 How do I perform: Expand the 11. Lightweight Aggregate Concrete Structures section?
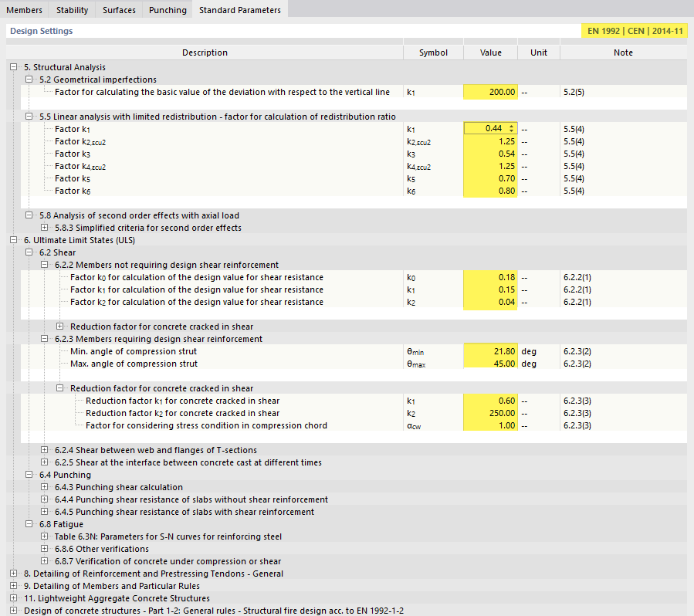coord(14,598)
